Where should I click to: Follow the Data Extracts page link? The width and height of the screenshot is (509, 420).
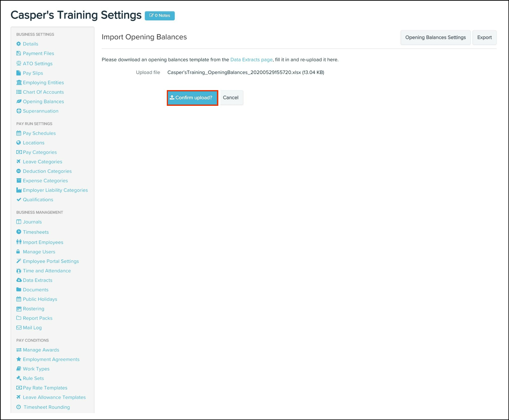point(251,60)
